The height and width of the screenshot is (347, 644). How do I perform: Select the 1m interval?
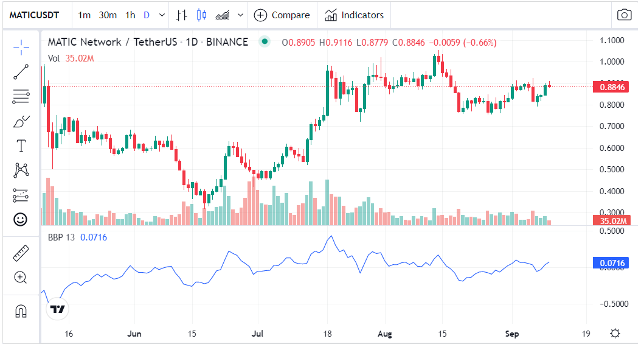pos(84,15)
